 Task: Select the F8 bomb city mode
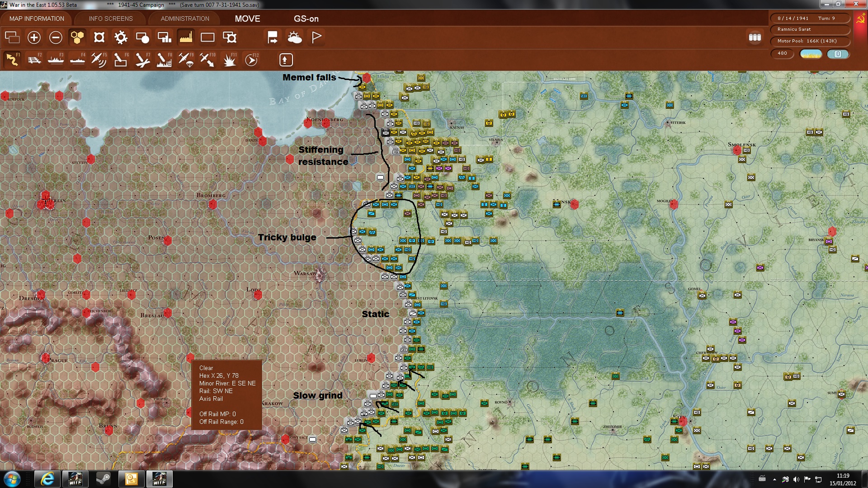click(x=164, y=60)
